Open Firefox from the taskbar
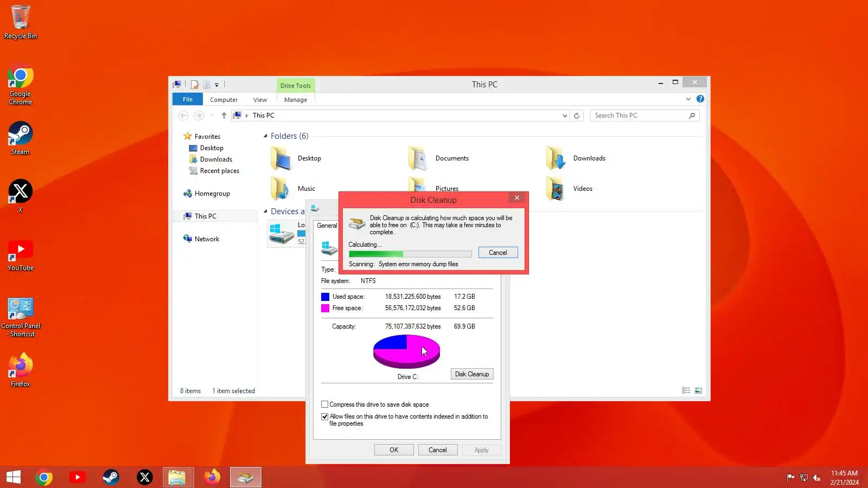Viewport: 868px width, 488px height. [x=212, y=477]
